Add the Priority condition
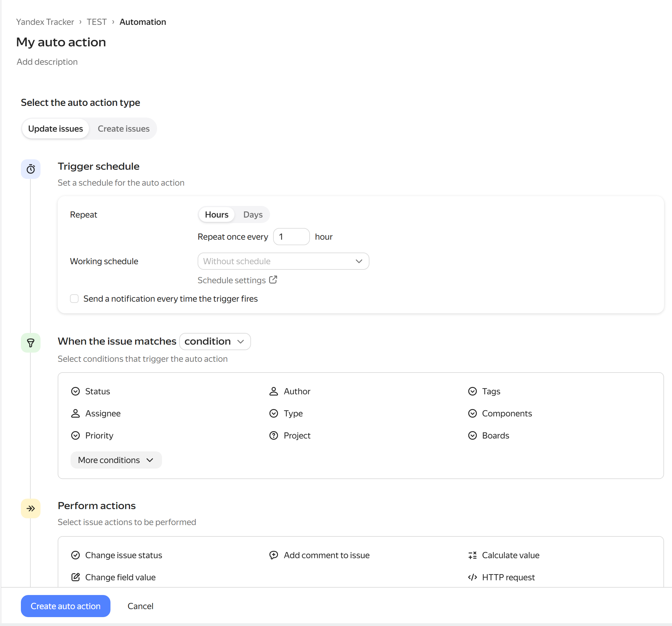The height and width of the screenshot is (626, 672). pos(92,435)
